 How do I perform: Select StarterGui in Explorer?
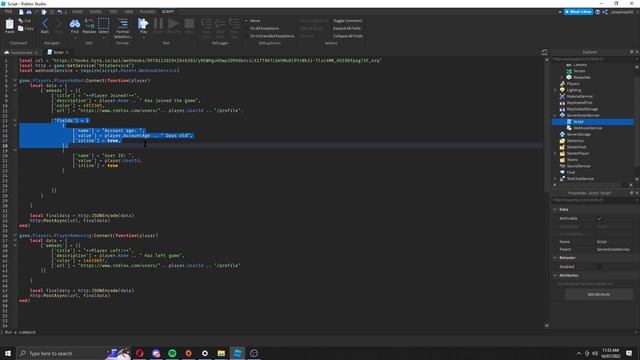coord(575,141)
